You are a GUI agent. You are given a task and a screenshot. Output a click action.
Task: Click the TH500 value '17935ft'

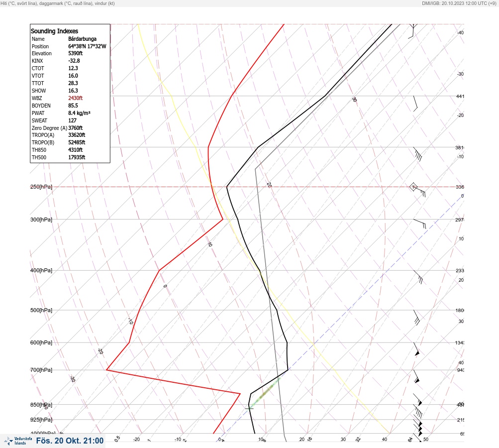pos(77,158)
